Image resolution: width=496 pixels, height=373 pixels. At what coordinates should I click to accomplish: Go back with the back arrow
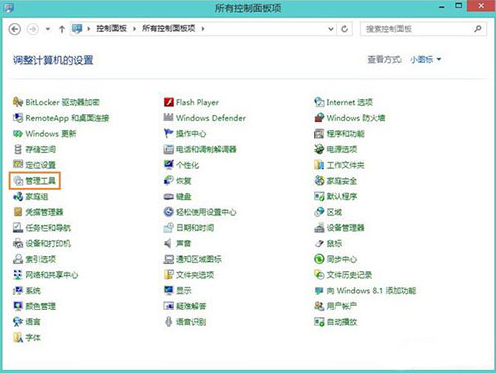[15, 29]
